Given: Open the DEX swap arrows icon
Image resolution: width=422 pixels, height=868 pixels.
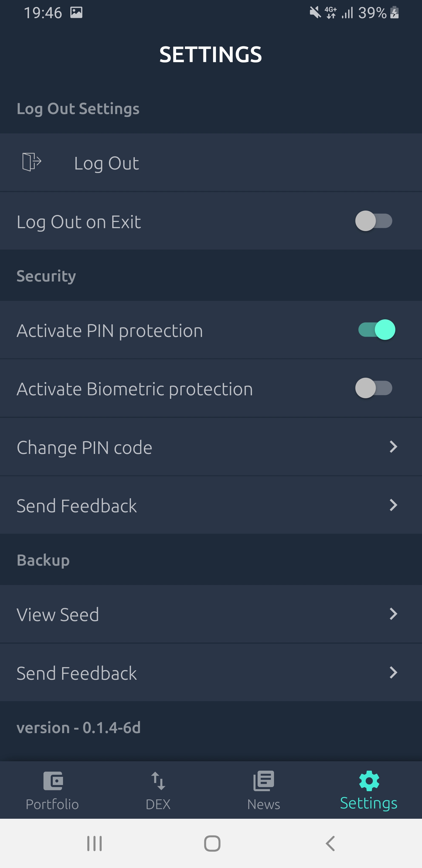Looking at the screenshot, I should [158, 781].
